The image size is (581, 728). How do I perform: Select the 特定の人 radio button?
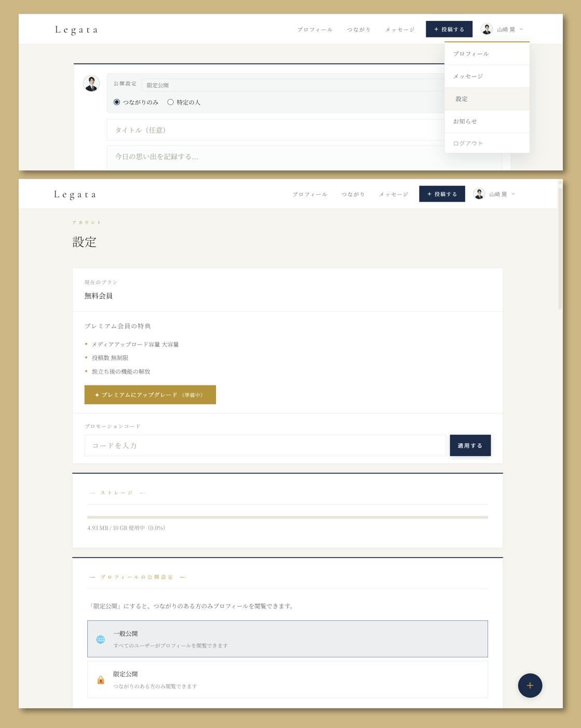tap(170, 102)
